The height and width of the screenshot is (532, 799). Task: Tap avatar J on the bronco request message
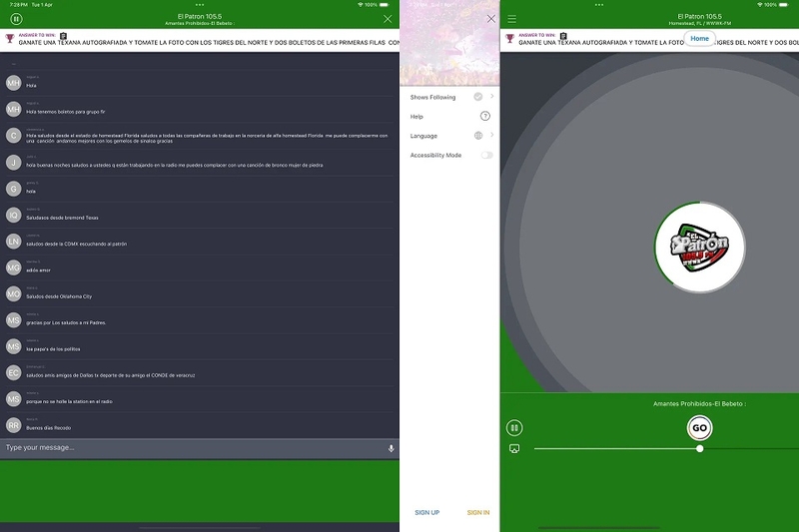[x=13, y=163]
